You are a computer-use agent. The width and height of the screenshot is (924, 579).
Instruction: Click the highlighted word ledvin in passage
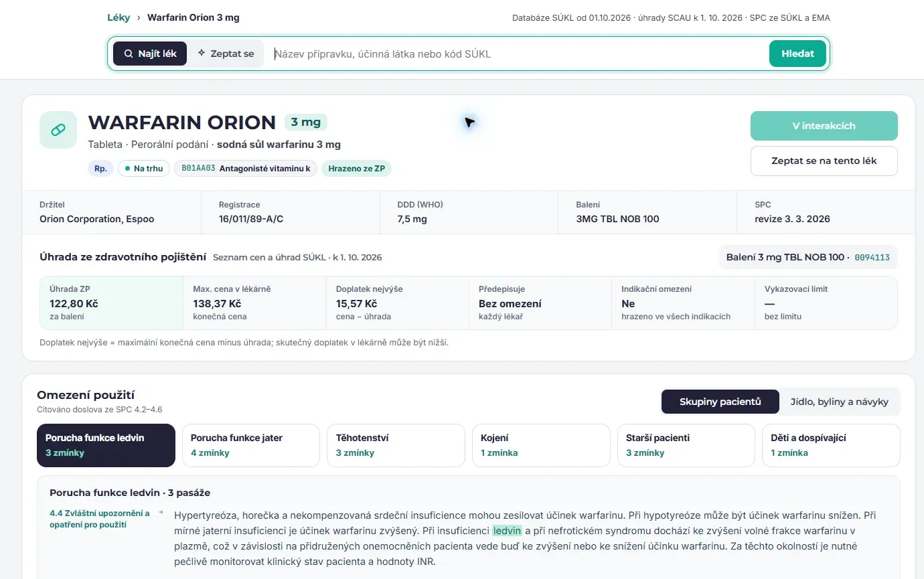(x=507, y=531)
